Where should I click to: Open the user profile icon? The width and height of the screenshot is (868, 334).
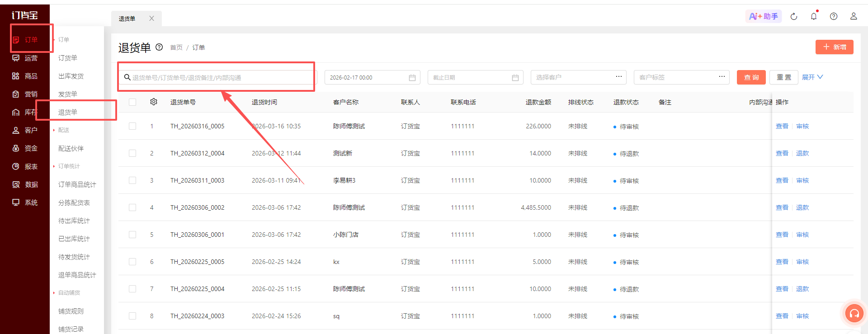pyautogui.click(x=854, y=16)
